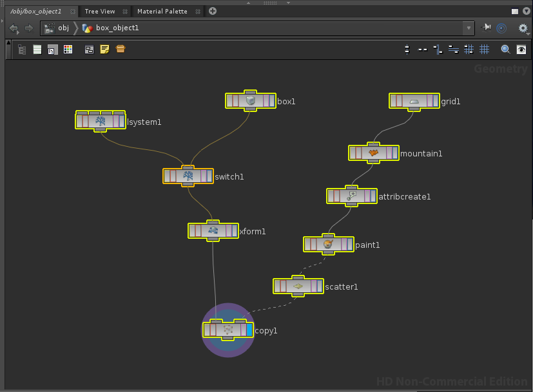Create a sticky note in the network editor

click(104, 49)
